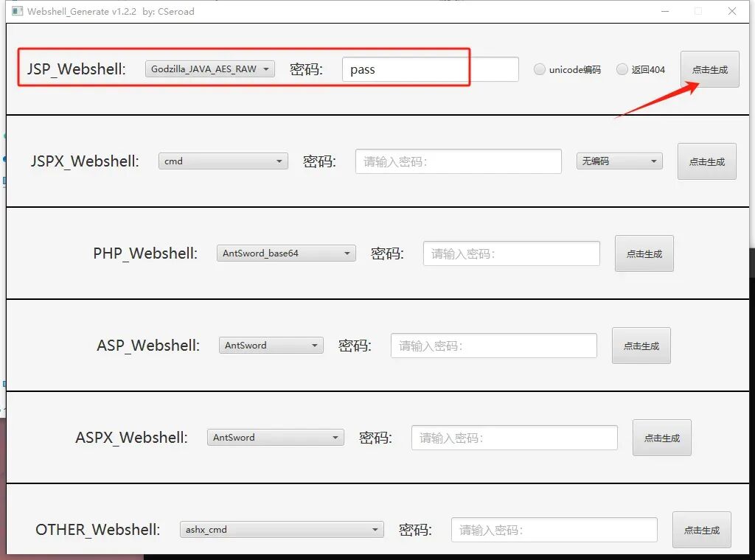
Task: Open the AntSword dropdown for ASP_Webshell
Action: tap(271, 344)
